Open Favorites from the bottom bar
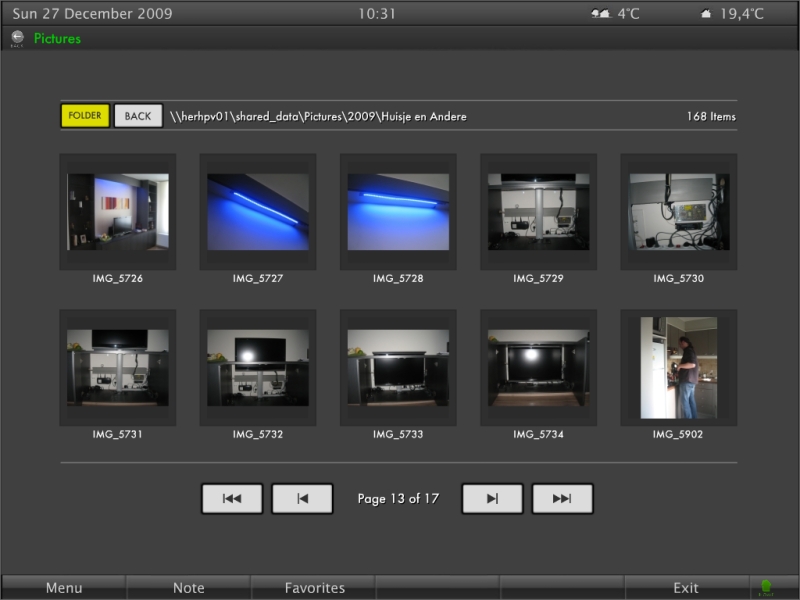 [x=314, y=588]
